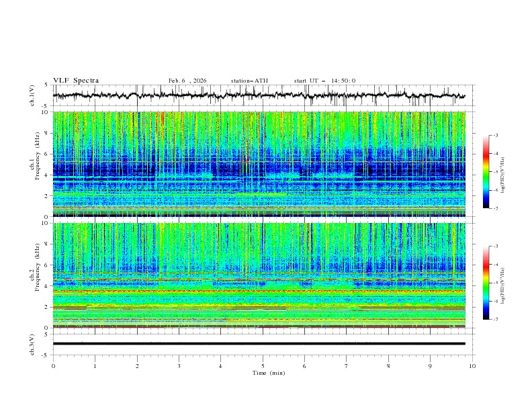Click the "-6" tick on ch.2 colorbar

496,301
